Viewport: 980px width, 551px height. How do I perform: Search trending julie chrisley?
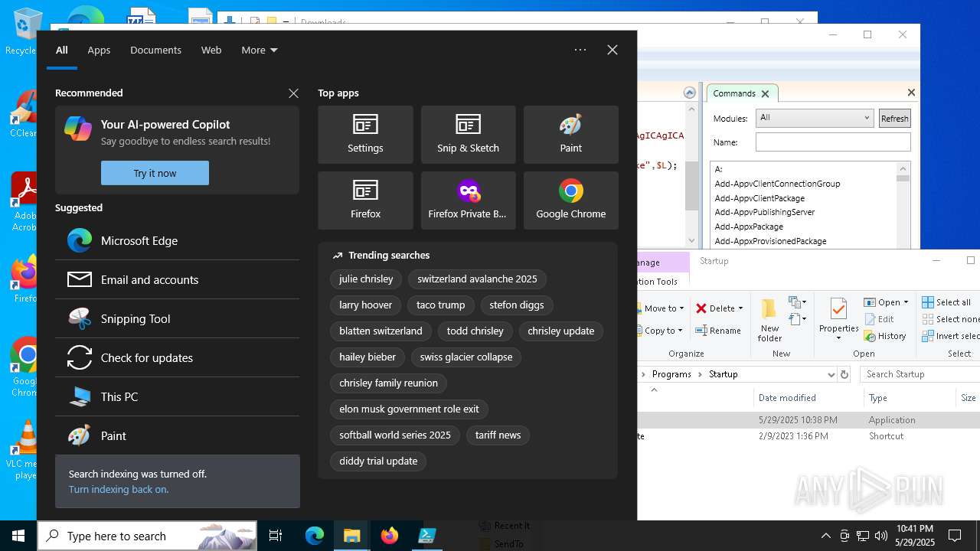[x=366, y=279]
